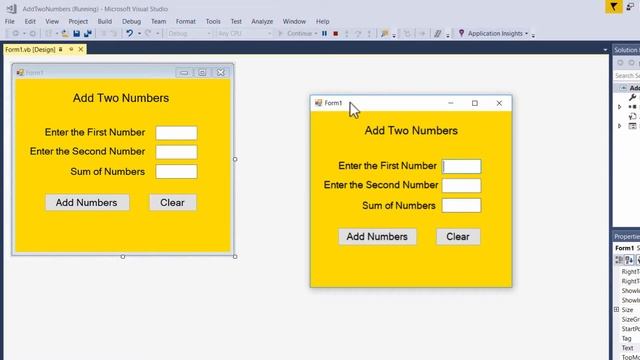
Task: Open the Project menu
Action: pos(78,21)
